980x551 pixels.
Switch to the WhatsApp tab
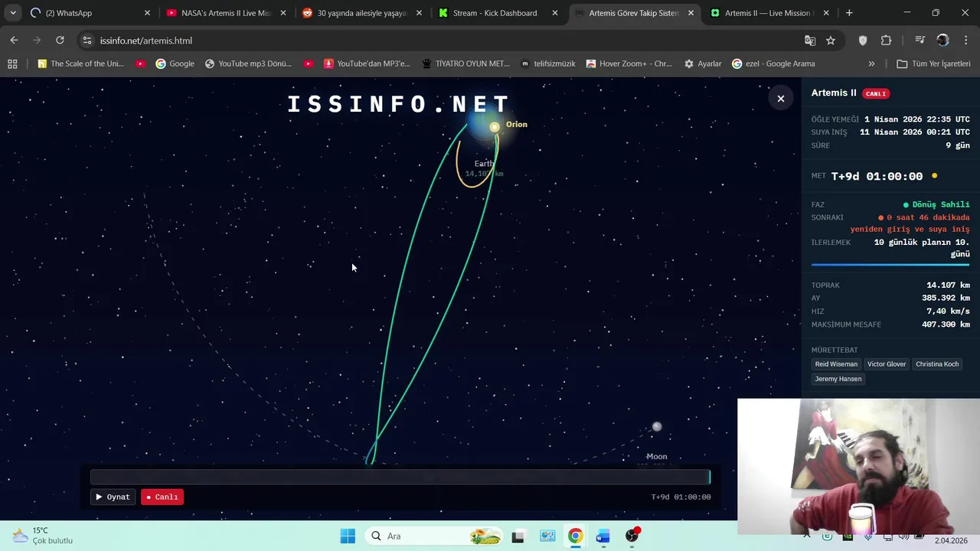pyautogui.click(x=90, y=13)
